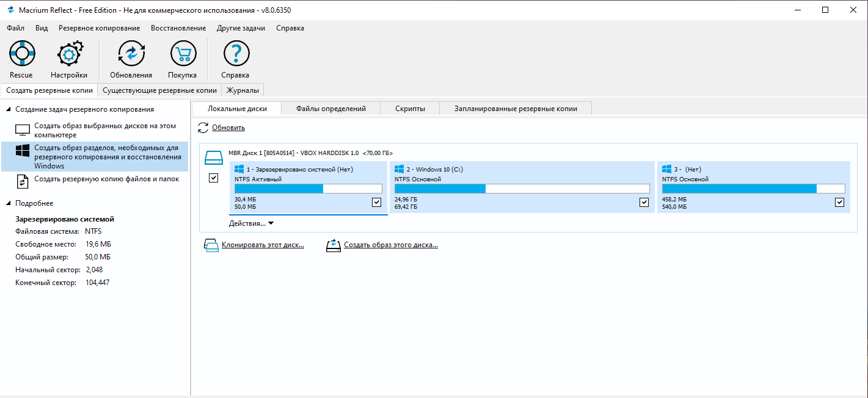
Task: Click the Обновить link
Action: pos(228,128)
